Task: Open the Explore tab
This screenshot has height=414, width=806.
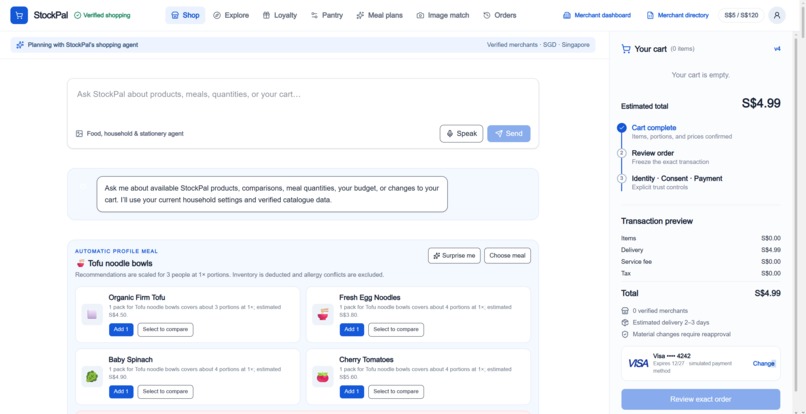Action: tap(231, 15)
